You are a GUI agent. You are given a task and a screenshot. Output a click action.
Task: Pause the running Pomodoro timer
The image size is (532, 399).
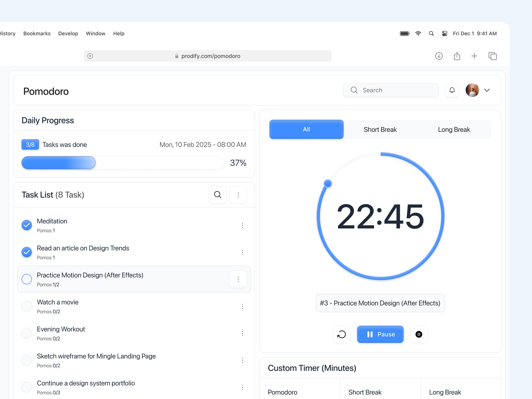point(380,334)
